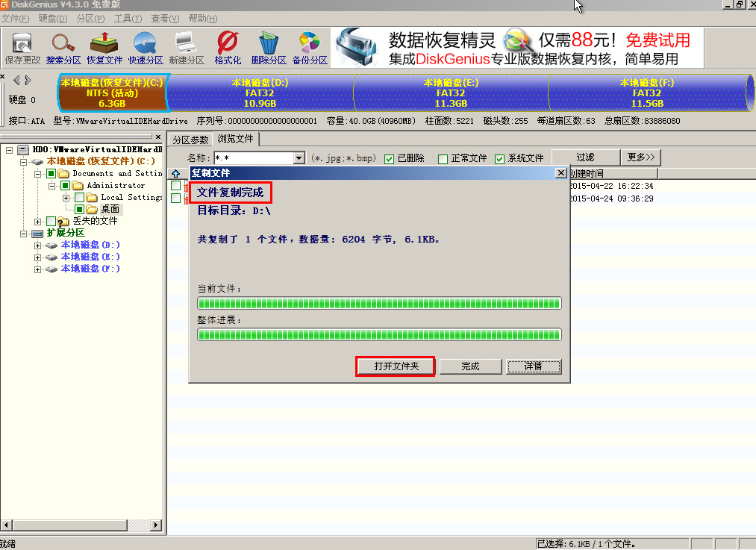Viewport: 756px width, 550px height.
Task: Expand the 本地磁盘(D:) tree node
Action: (38, 245)
